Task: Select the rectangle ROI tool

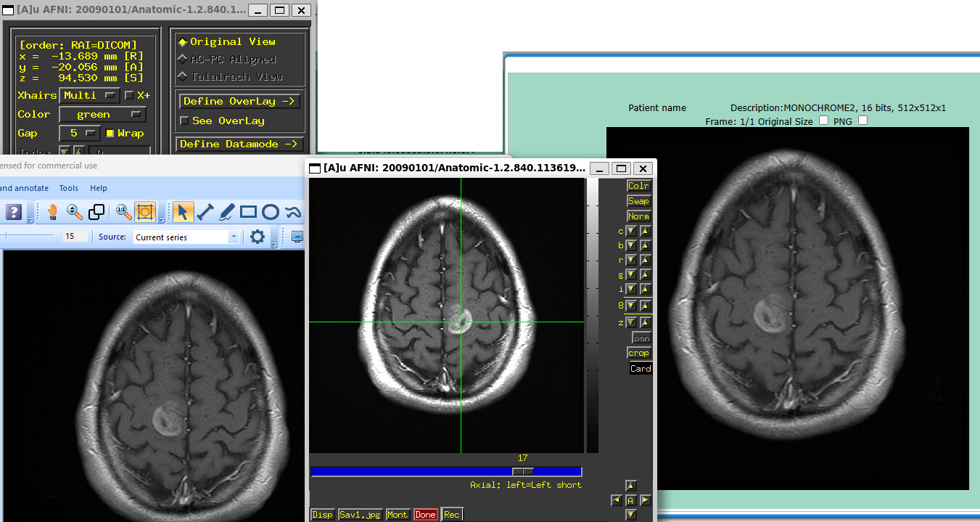Action: tap(248, 212)
